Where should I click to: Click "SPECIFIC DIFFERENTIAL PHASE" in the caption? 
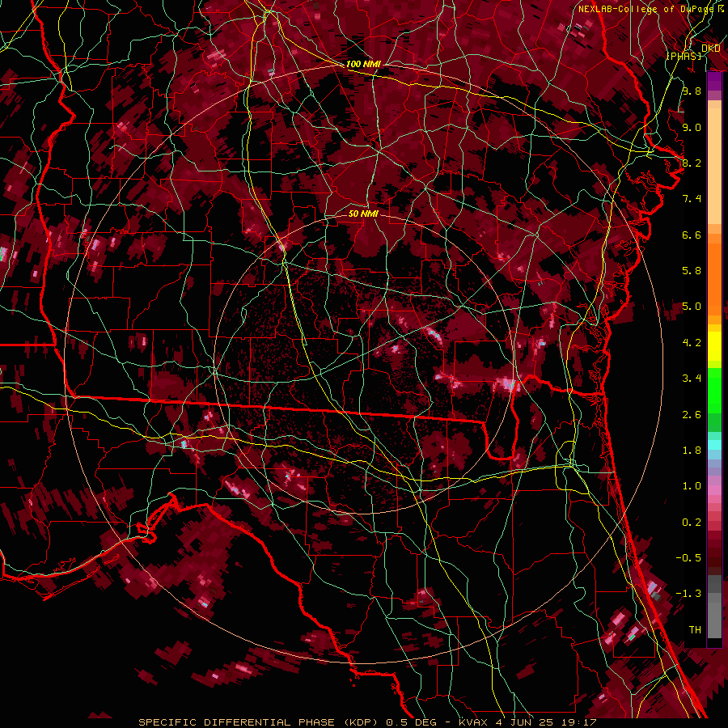236,722
